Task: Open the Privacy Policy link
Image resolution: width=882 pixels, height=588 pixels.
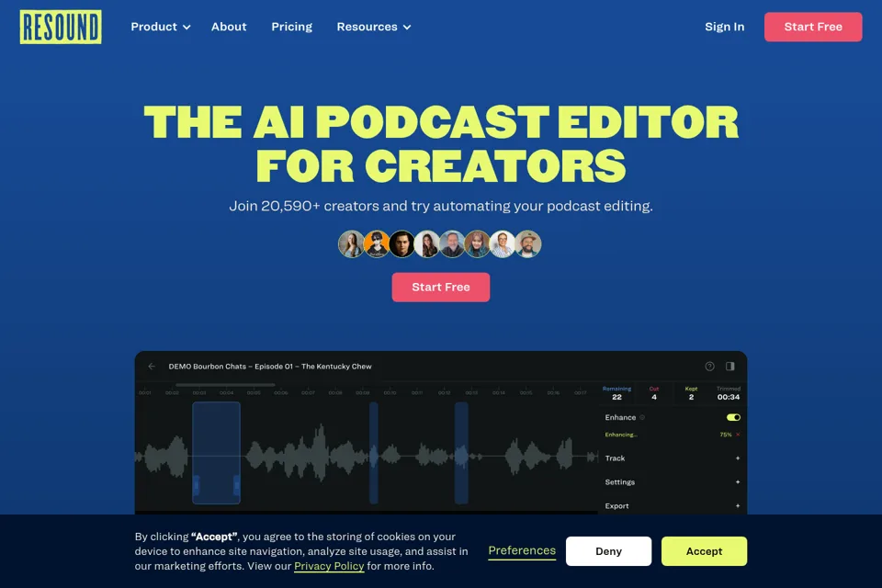Action: [329, 566]
